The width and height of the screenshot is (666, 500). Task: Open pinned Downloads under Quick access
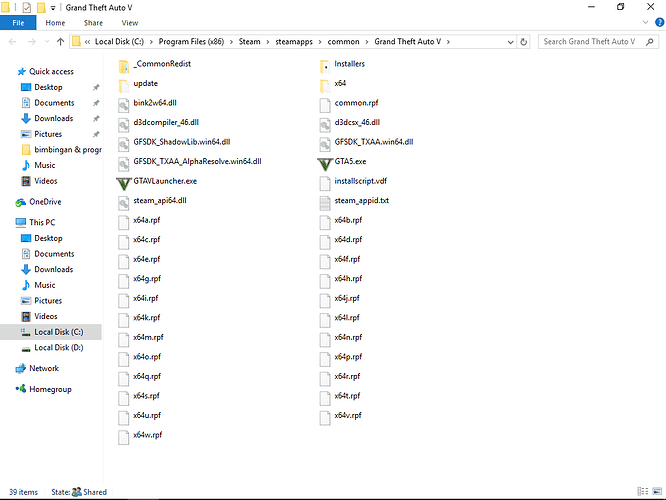tap(54, 119)
